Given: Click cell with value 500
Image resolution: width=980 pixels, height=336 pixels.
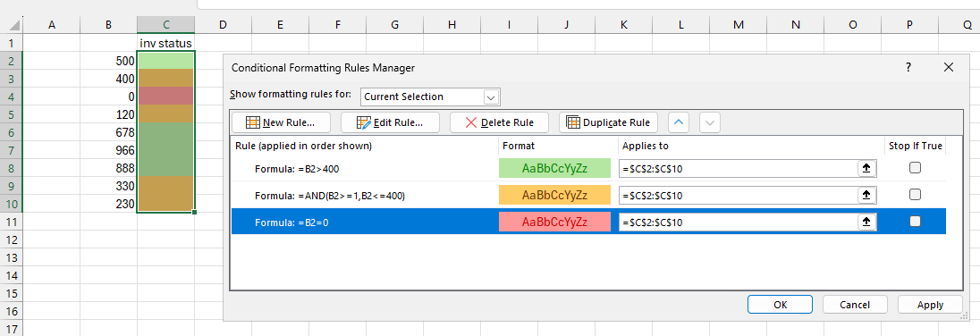Looking at the screenshot, I should (109, 61).
